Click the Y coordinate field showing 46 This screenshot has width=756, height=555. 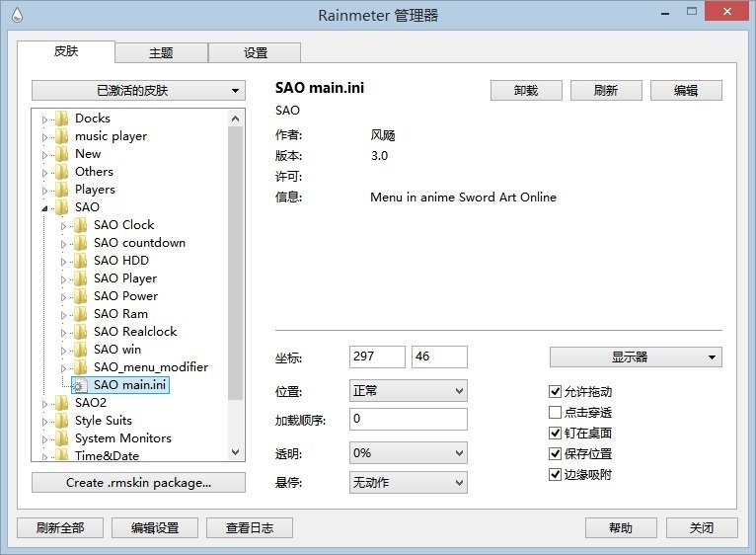pos(439,357)
